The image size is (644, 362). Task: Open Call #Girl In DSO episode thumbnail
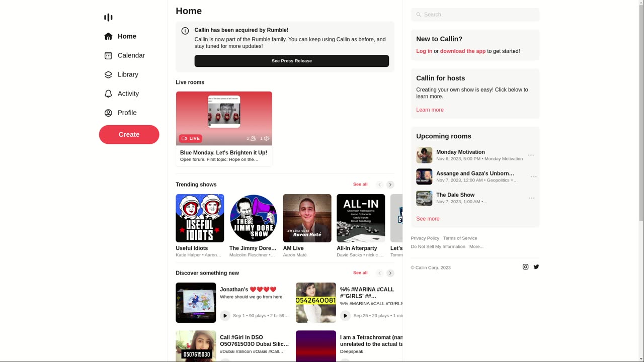(x=196, y=346)
